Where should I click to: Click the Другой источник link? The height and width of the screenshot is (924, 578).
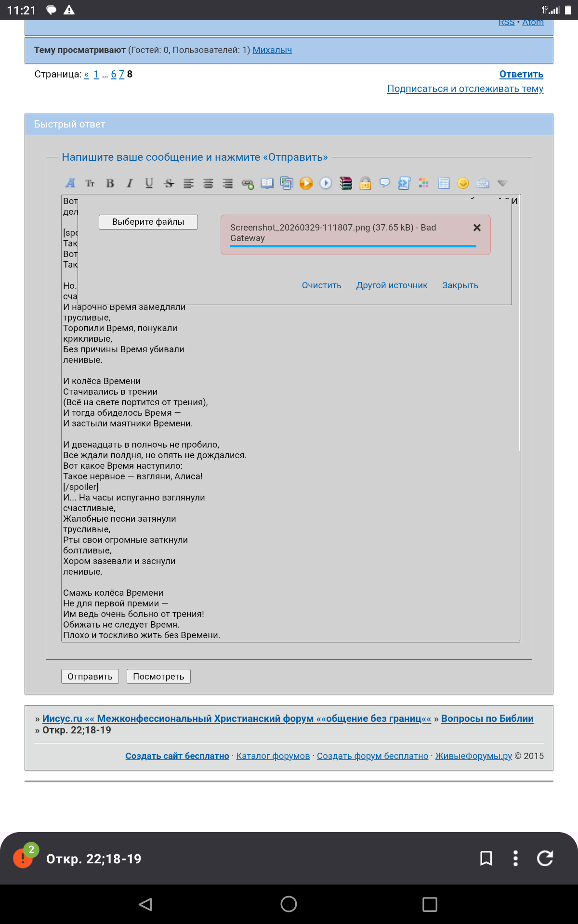(x=392, y=285)
